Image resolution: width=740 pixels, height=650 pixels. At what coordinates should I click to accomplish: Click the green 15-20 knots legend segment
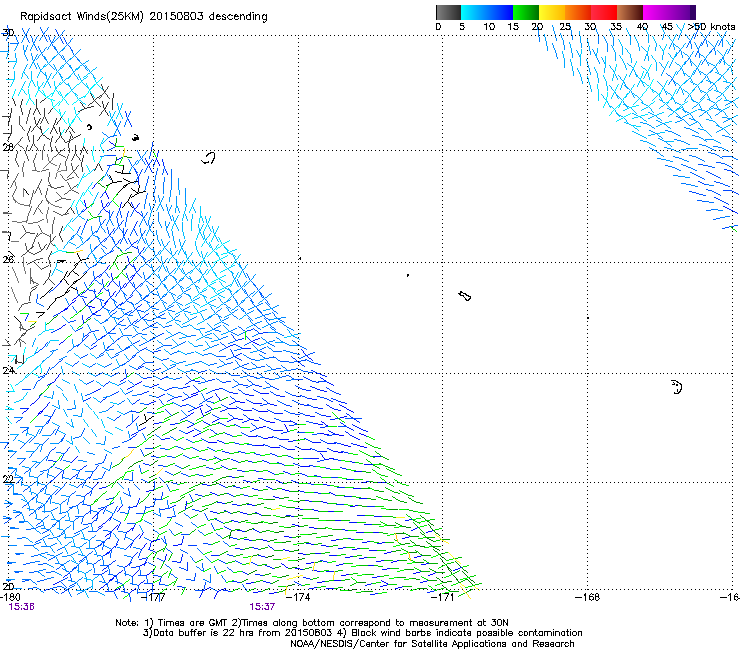526,12
